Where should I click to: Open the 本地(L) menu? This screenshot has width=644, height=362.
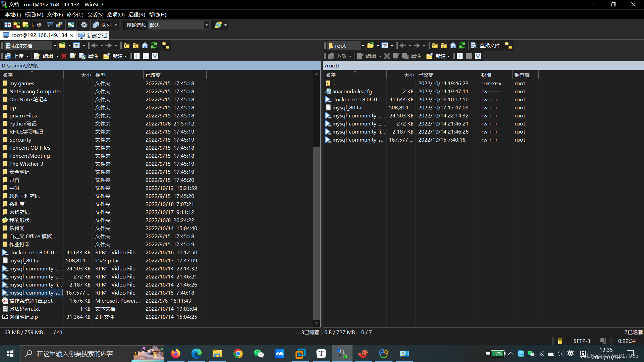coord(13,15)
